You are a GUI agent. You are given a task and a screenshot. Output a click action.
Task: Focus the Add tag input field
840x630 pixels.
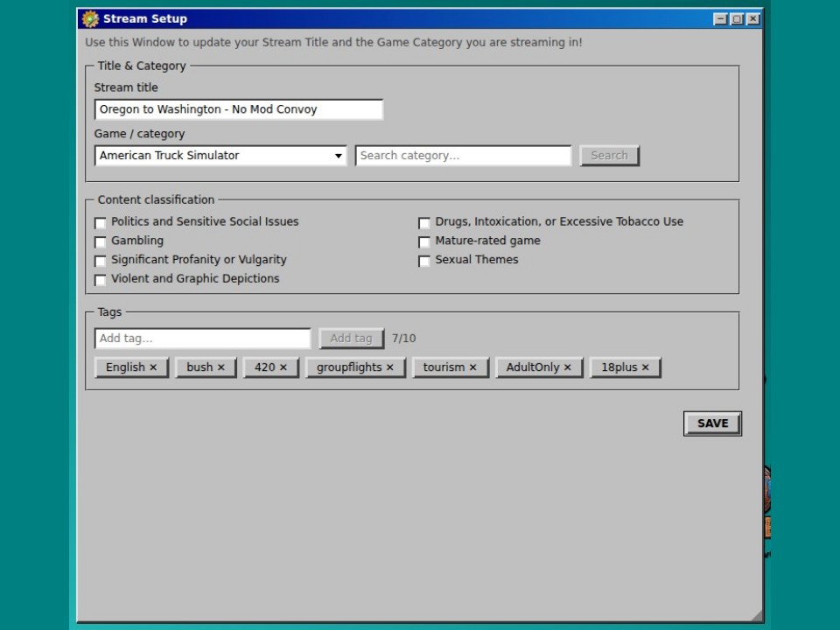pyautogui.click(x=202, y=339)
